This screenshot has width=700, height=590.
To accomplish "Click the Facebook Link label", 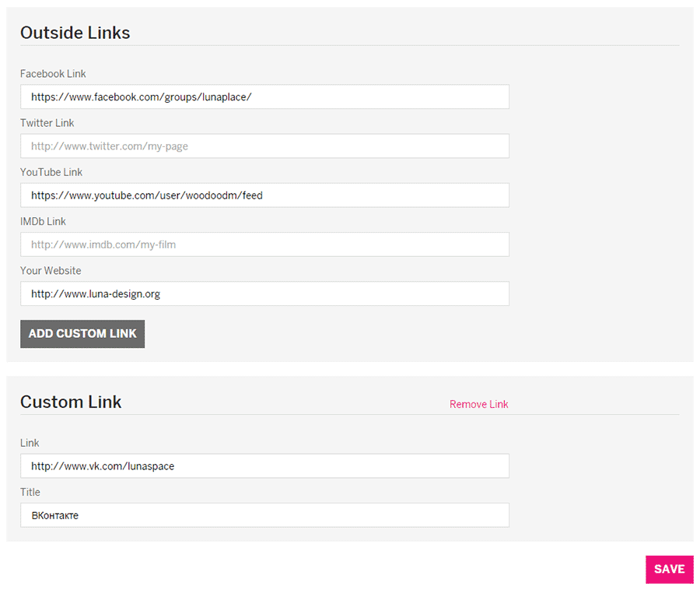I will [53, 74].
